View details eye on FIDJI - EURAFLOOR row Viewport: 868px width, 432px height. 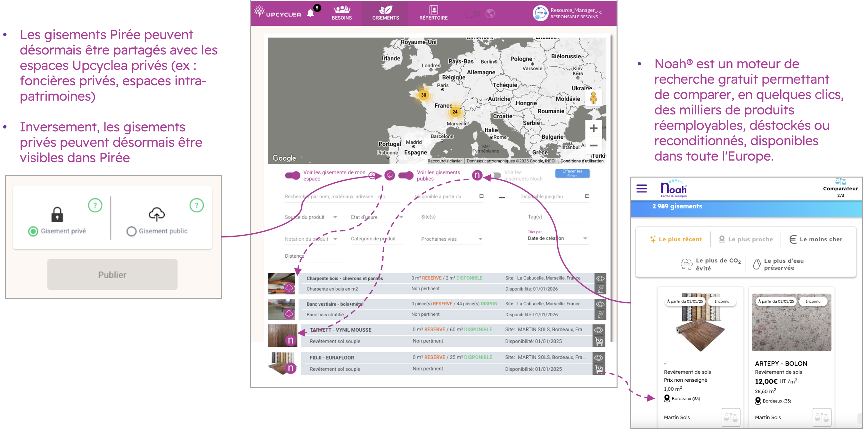[x=599, y=358]
